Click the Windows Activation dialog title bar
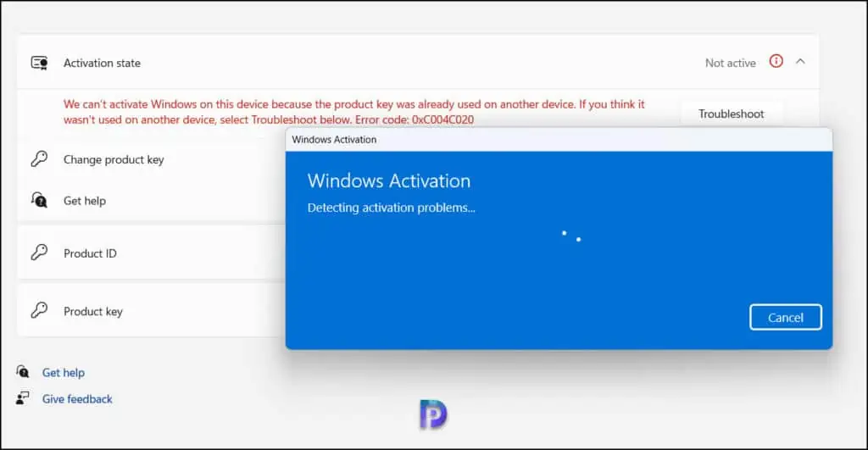 (x=559, y=140)
